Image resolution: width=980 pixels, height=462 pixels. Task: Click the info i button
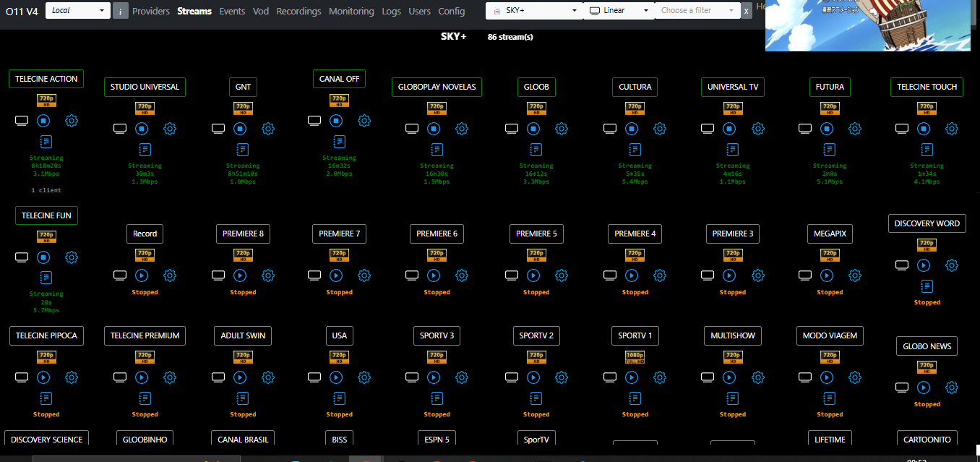(x=121, y=11)
